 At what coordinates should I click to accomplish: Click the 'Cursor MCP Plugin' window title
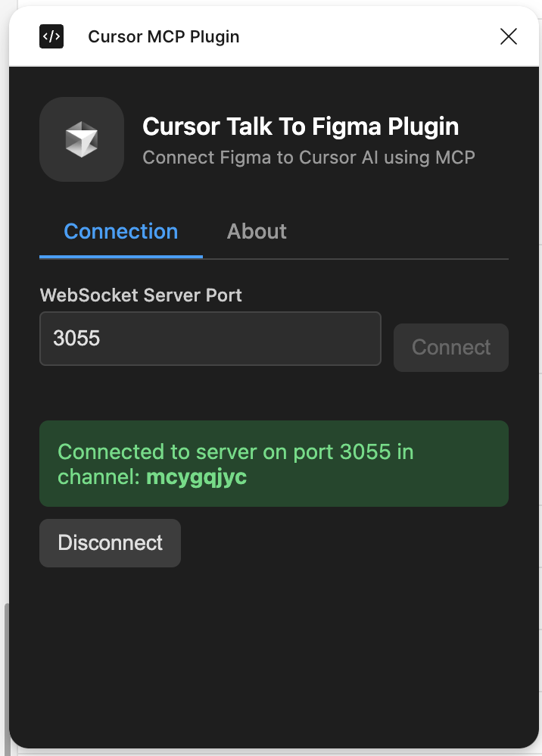coord(164,36)
